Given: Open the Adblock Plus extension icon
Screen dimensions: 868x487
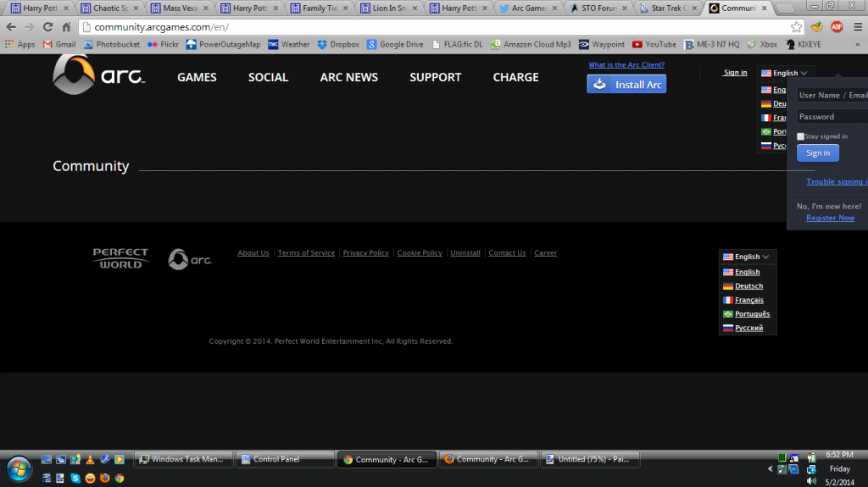Looking at the screenshot, I should [837, 27].
